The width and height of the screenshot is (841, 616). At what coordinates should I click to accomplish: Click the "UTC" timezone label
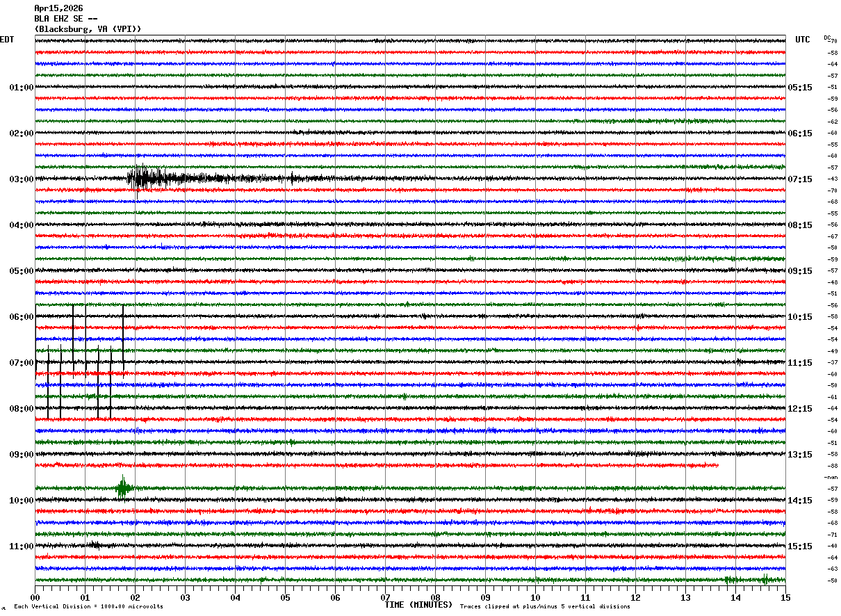pos(803,40)
